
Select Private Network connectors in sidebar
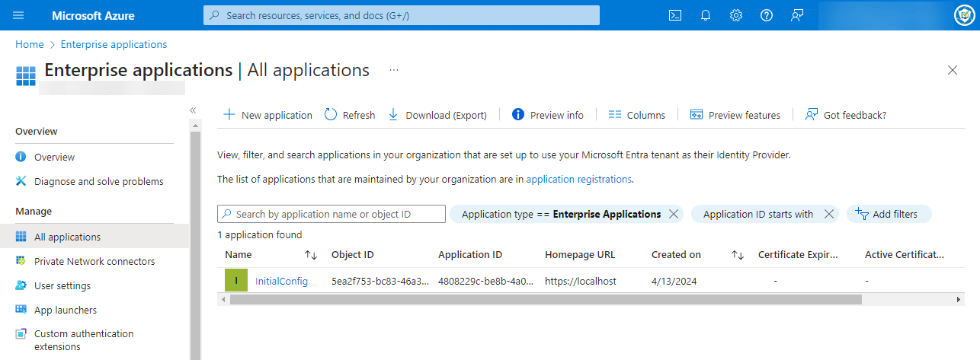coord(94,261)
